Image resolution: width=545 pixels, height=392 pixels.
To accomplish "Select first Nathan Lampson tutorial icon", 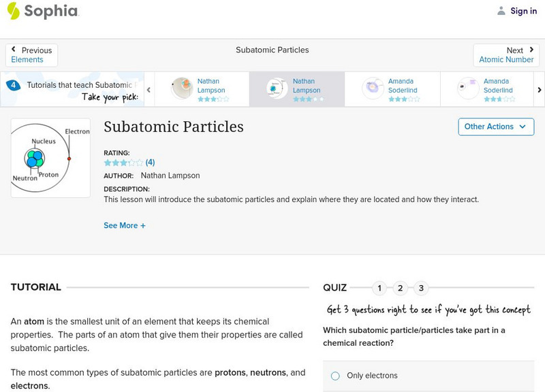I will (x=182, y=89).
